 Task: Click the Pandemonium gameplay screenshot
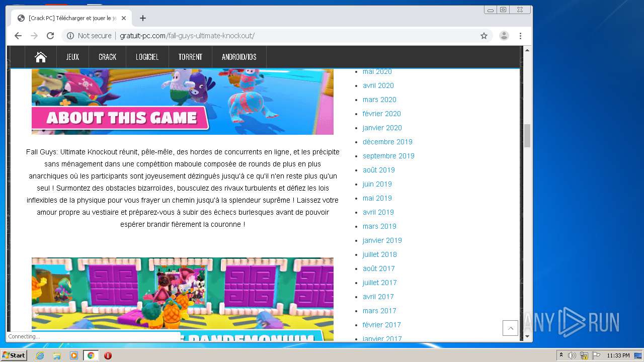pos(183,299)
